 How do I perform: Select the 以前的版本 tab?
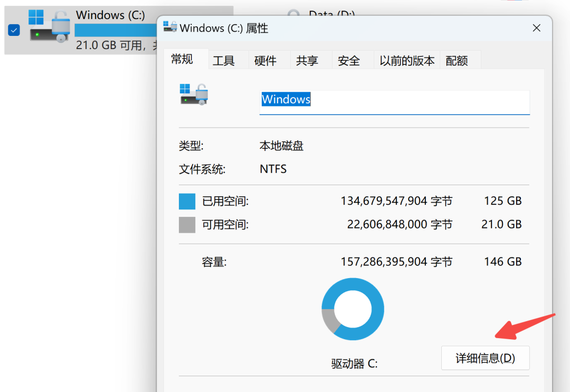[x=407, y=60]
